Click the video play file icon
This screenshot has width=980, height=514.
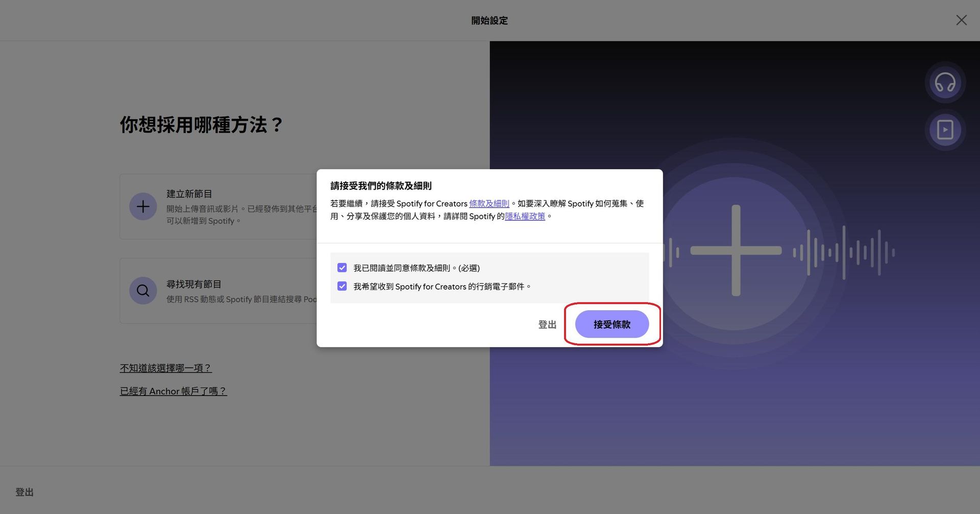click(x=945, y=130)
